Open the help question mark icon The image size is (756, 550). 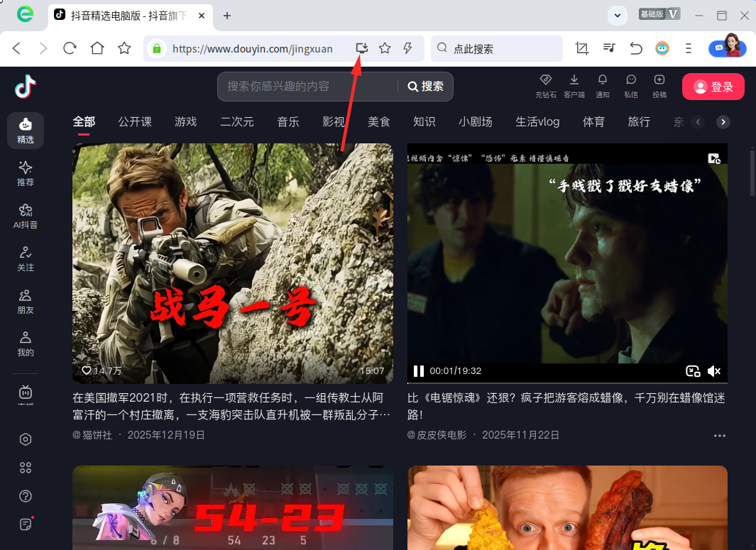coord(26,496)
